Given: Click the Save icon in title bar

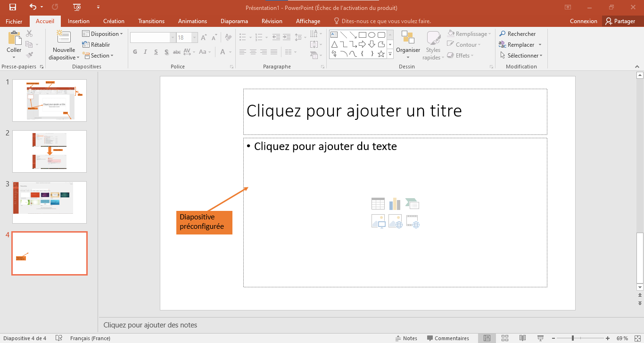Looking at the screenshot, I should 13,7.
